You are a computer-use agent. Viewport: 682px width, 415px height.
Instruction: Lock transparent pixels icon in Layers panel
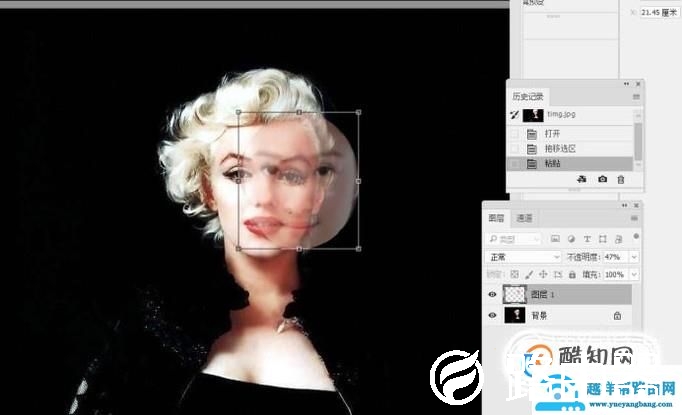pos(515,274)
